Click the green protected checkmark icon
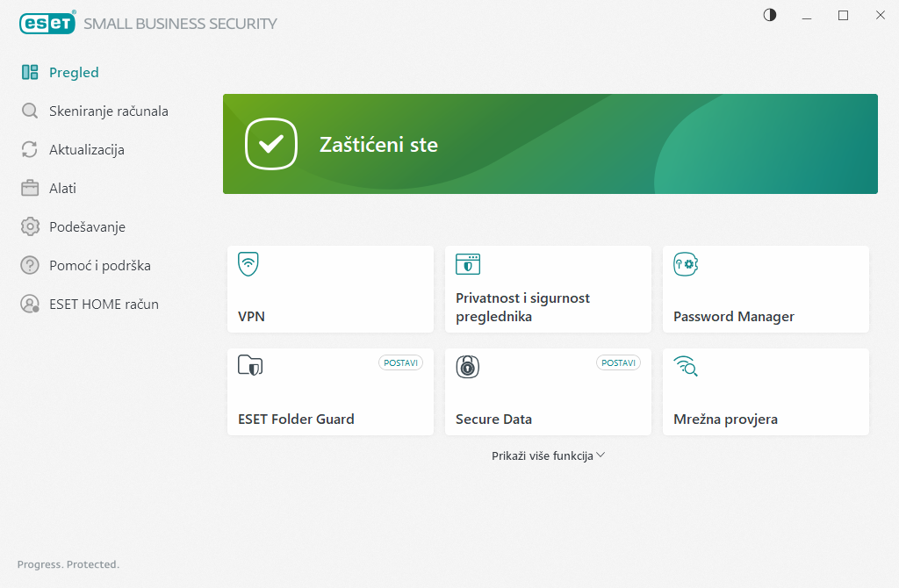899x588 pixels. (x=272, y=144)
